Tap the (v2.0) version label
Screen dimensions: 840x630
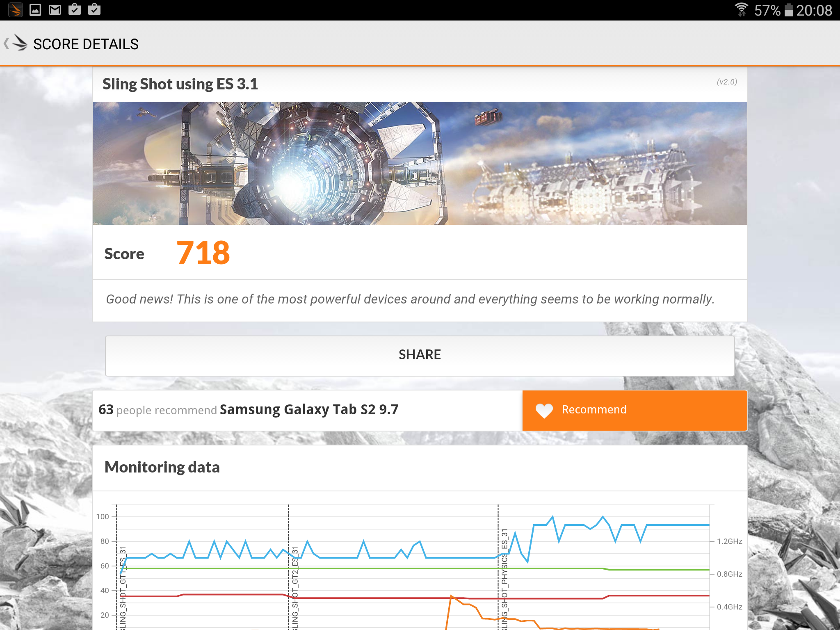point(727,82)
